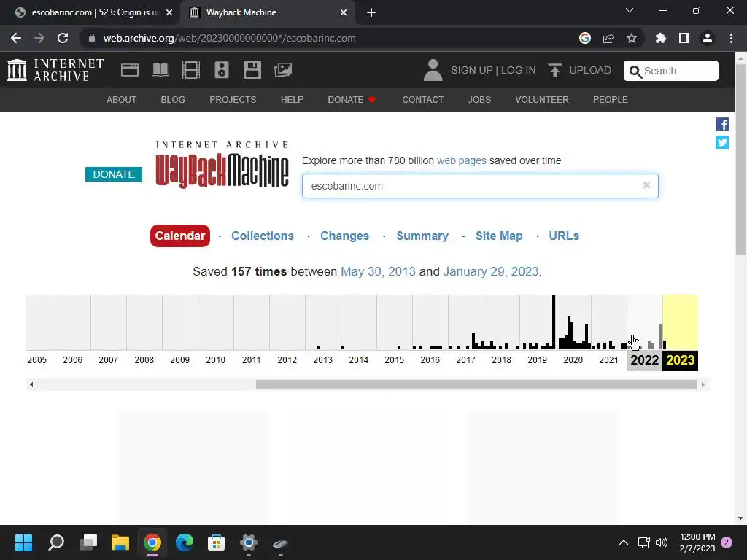Image resolution: width=747 pixels, height=560 pixels.
Task: Click the share page icon in address bar
Action: click(608, 38)
